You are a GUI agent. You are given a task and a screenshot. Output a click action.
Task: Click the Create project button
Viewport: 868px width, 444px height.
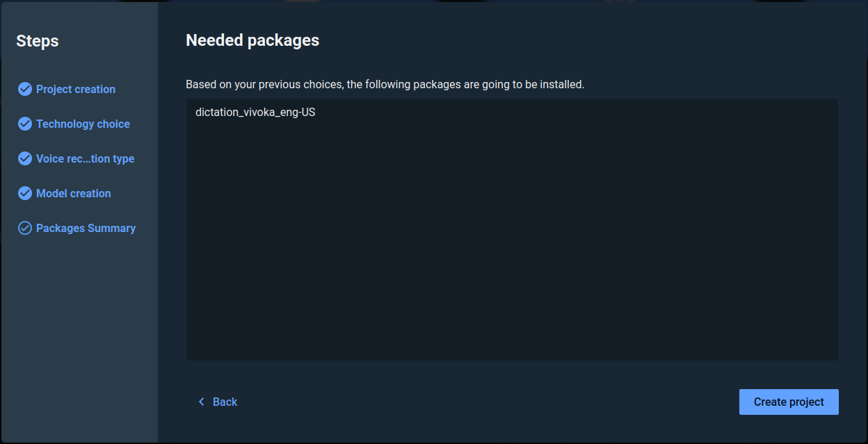coord(789,402)
